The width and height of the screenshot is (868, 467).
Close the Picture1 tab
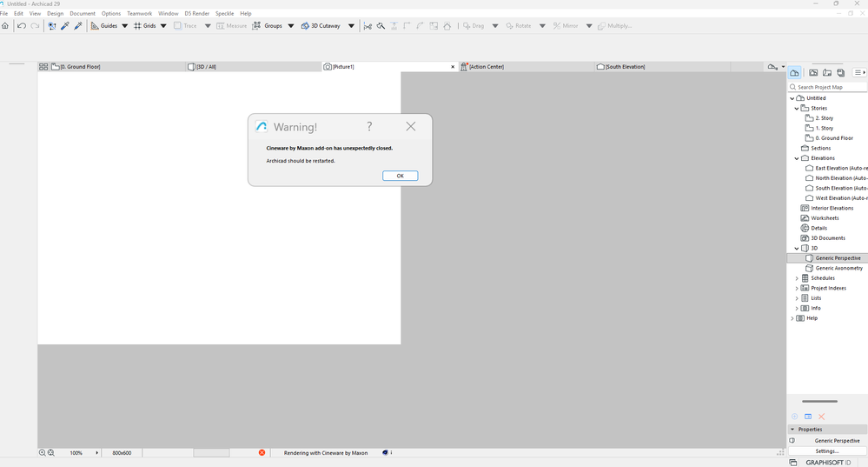point(453,66)
